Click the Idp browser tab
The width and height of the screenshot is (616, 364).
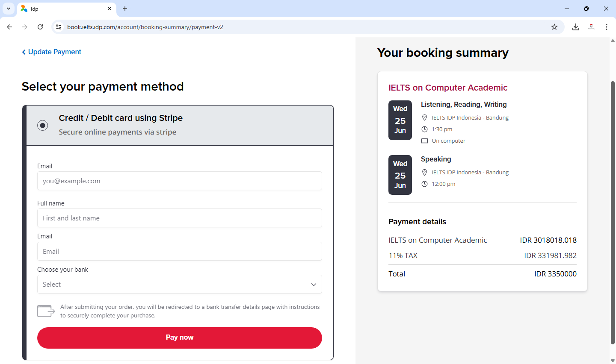click(64, 9)
